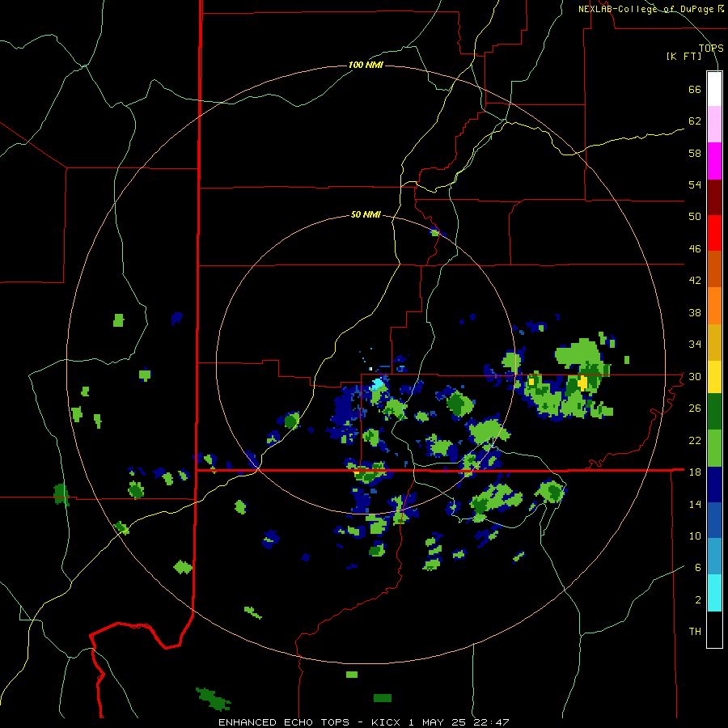
Task: Click the TOPS legend title
Action: (711, 48)
